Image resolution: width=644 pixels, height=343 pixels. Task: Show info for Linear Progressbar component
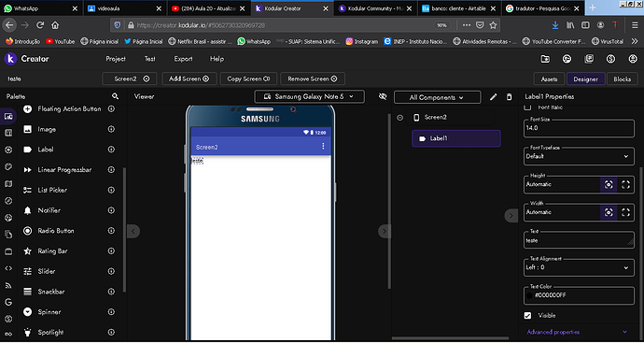pos(111,170)
